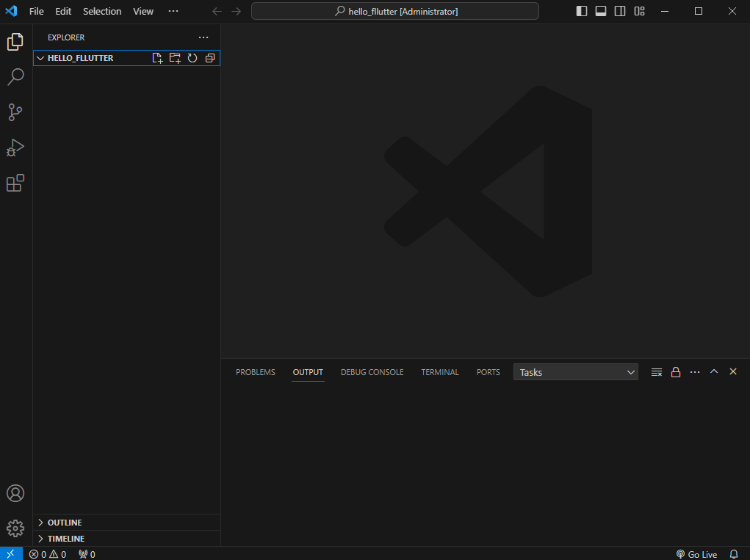This screenshot has width=750, height=560.
Task: Open the Run and Debug view
Action: click(15, 148)
